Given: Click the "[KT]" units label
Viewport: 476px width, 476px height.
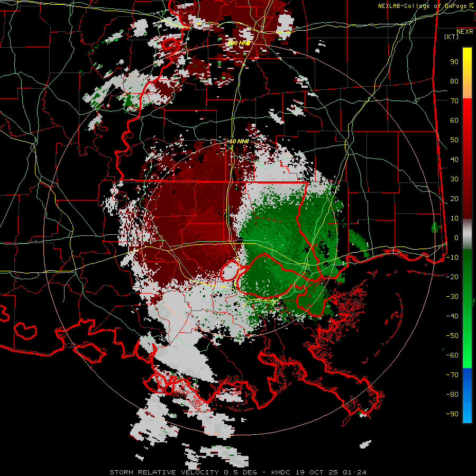Looking at the screenshot, I should tap(451, 36).
